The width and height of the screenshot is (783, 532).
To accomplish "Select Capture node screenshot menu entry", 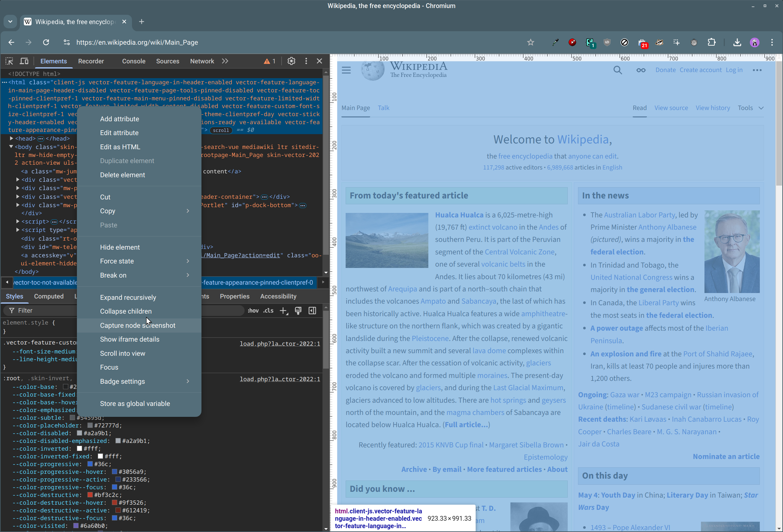I will point(137,325).
